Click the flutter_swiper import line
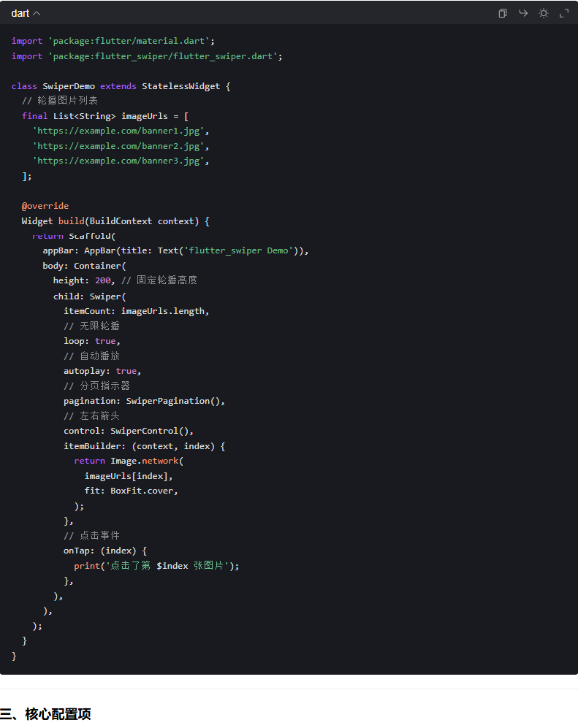 point(146,56)
